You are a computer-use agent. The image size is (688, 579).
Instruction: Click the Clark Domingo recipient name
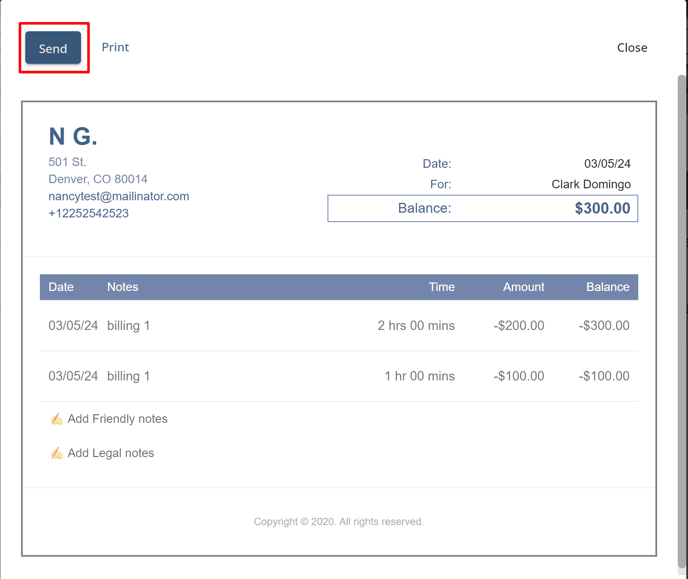(x=591, y=184)
